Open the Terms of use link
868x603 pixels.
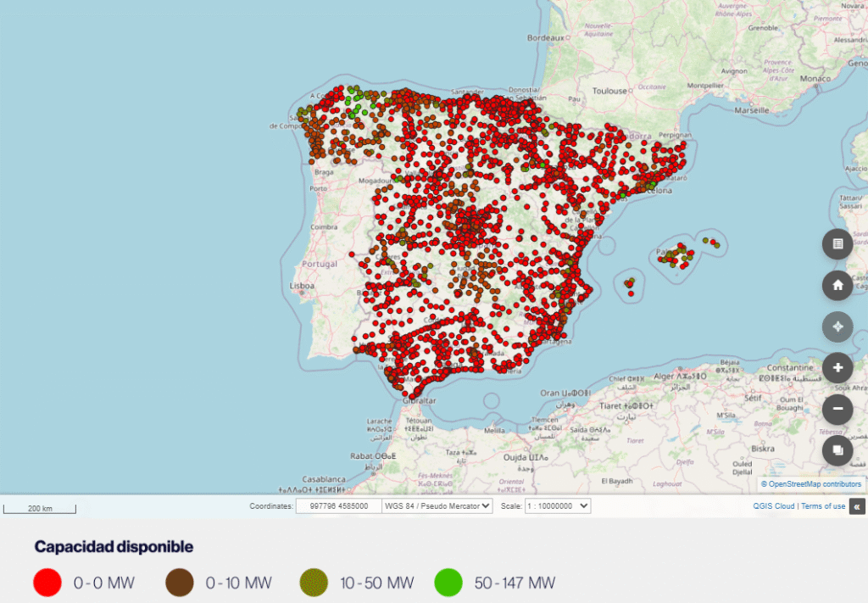tap(823, 506)
